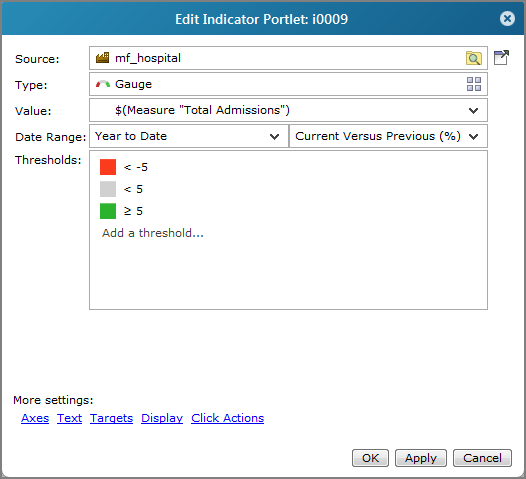Open the Click Actions settings link

pos(227,418)
